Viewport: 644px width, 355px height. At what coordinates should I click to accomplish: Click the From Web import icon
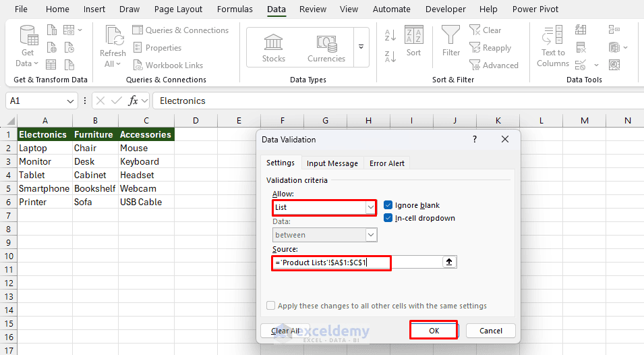coord(52,48)
